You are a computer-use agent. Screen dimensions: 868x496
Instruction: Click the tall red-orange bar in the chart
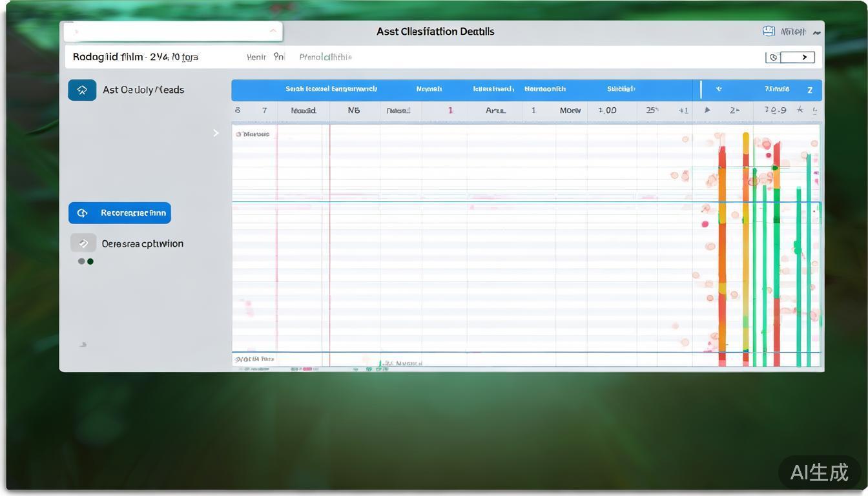(722, 252)
